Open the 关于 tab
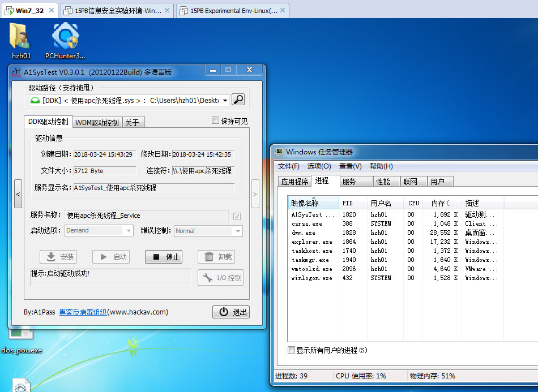 [x=133, y=122]
